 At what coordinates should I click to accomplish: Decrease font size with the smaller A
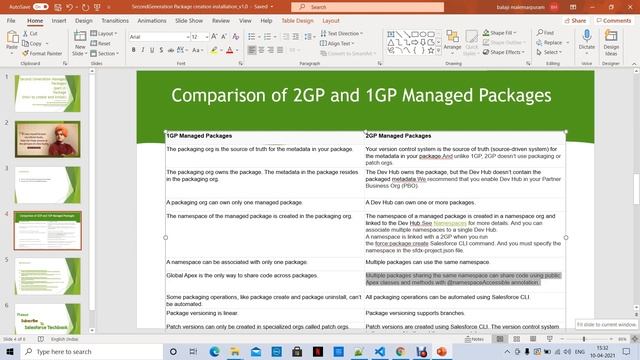(x=224, y=37)
